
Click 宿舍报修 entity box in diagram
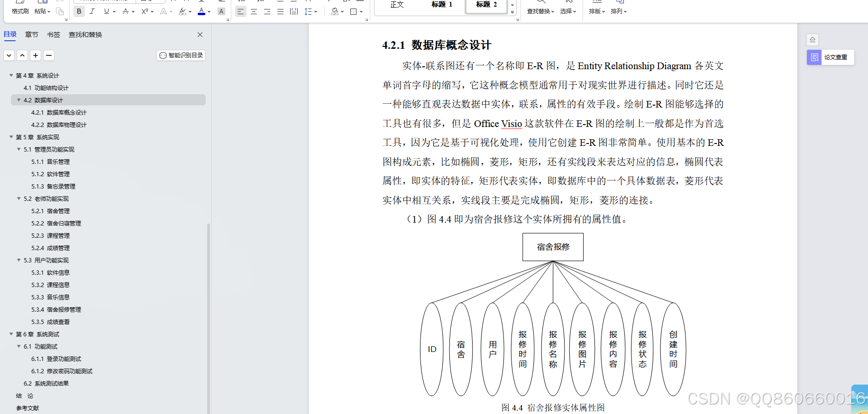pos(553,247)
